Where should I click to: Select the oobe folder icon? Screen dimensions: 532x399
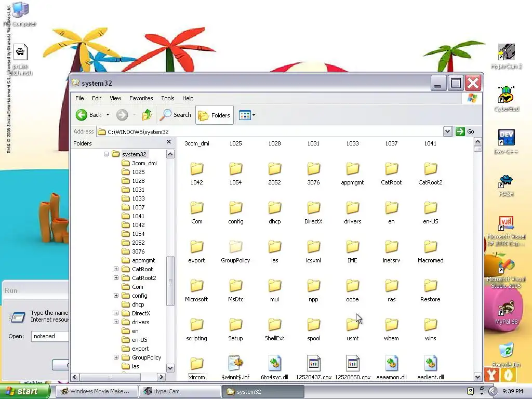[353, 286]
